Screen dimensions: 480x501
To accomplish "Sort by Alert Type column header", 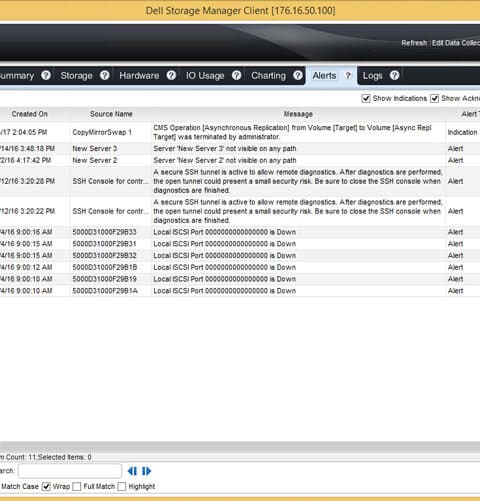I will click(470, 114).
